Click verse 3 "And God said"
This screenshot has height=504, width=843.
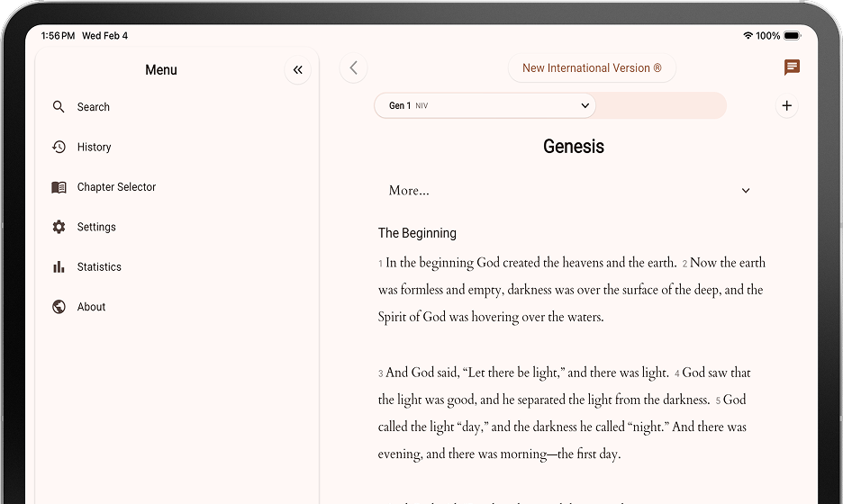422,373
